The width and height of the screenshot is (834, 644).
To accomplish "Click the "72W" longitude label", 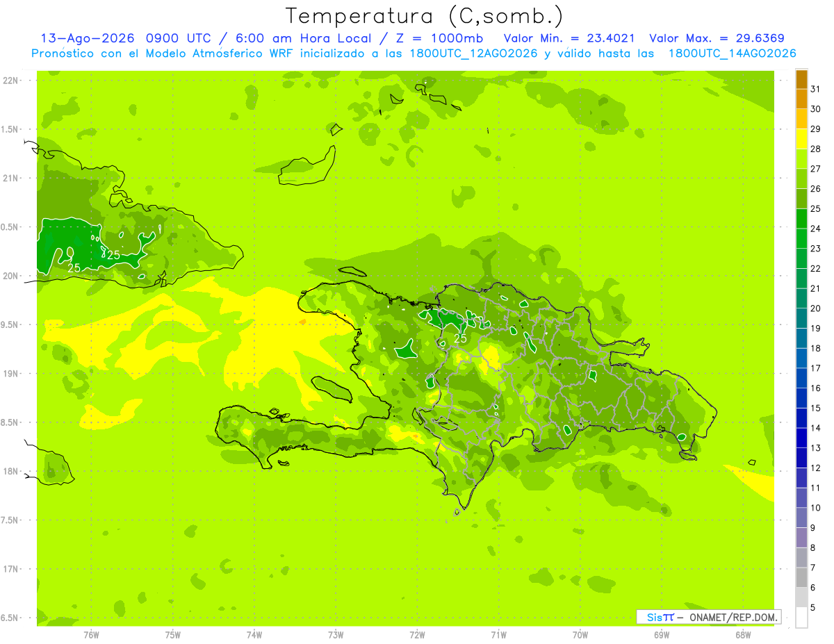I will tap(417, 634).
